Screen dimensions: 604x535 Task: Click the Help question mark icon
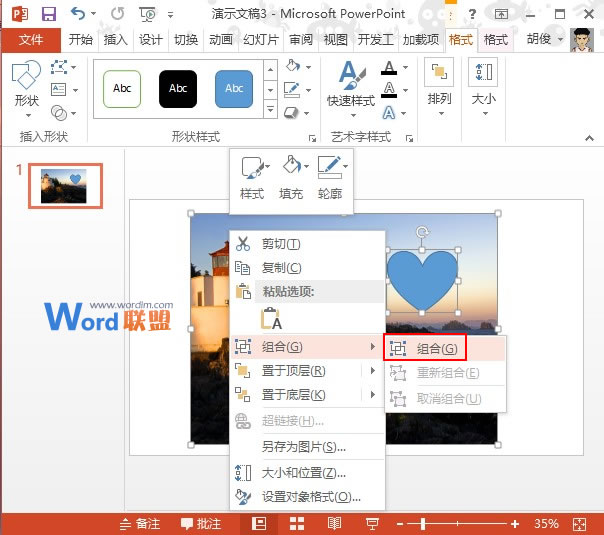[x=472, y=15]
